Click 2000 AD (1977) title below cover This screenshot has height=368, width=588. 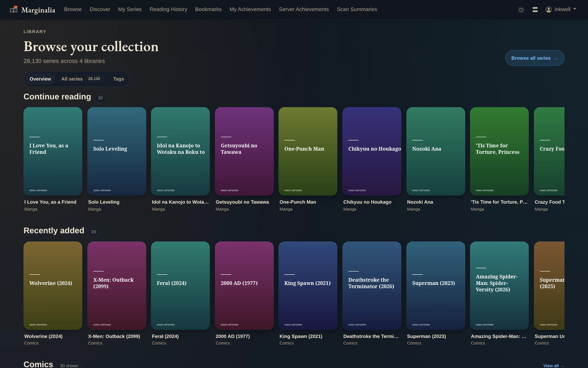233,336
